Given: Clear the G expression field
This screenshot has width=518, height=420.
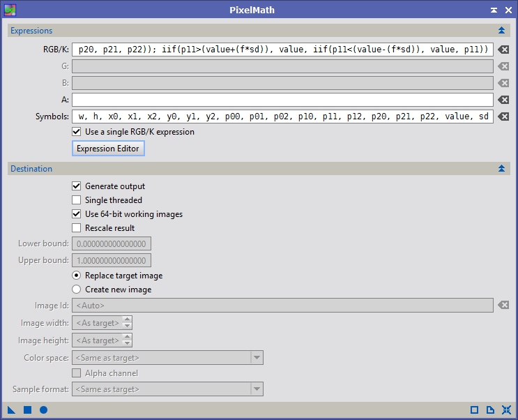Looking at the screenshot, I should coord(503,66).
